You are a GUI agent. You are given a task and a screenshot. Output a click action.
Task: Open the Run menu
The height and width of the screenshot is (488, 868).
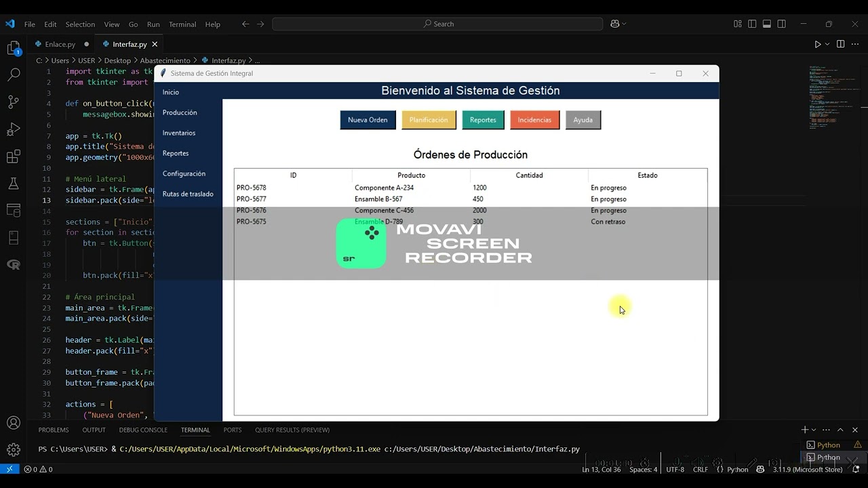click(153, 24)
